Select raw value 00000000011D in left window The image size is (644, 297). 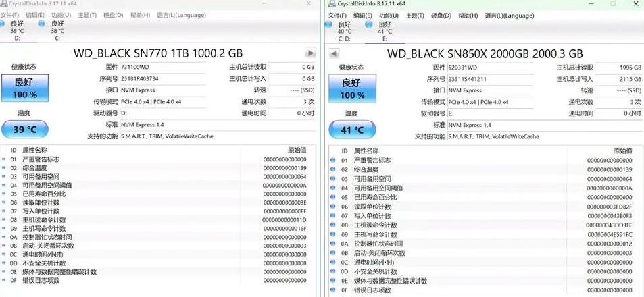284,220
